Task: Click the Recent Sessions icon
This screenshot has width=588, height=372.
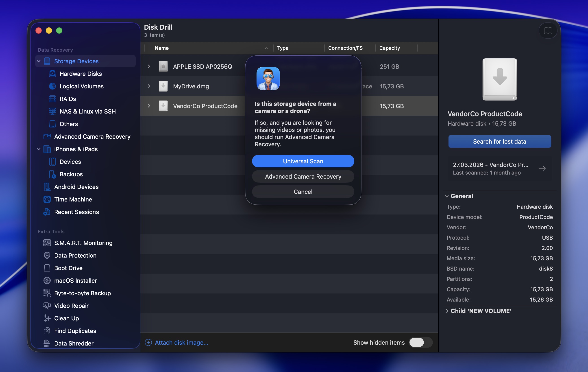Action: point(47,212)
